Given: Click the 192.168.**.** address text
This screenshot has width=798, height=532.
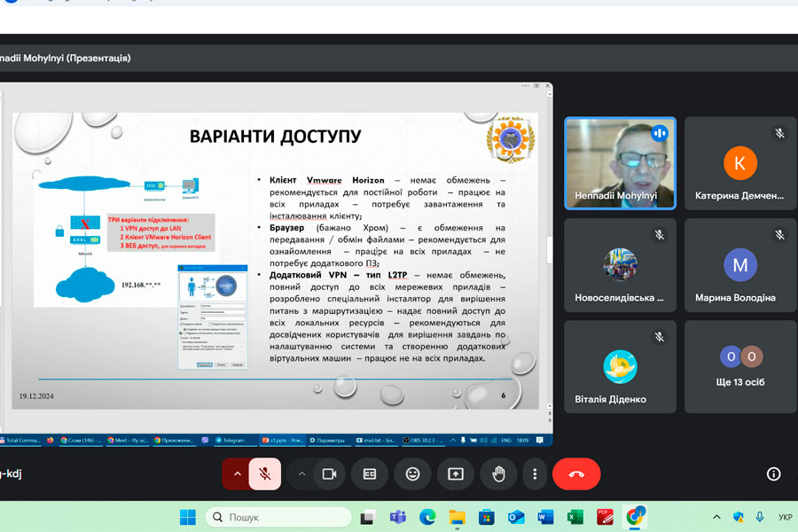Looking at the screenshot, I should click(141, 286).
